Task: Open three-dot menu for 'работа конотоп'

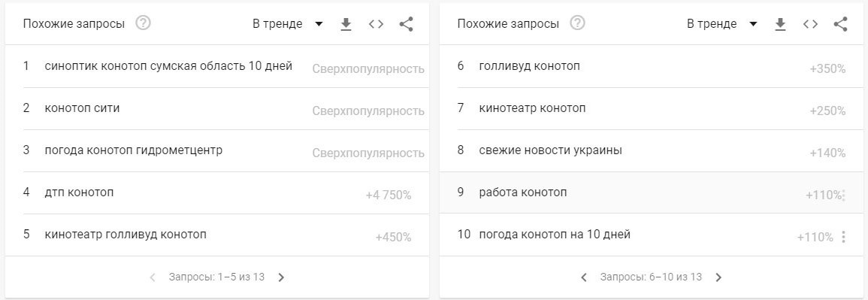Action: 843,195
